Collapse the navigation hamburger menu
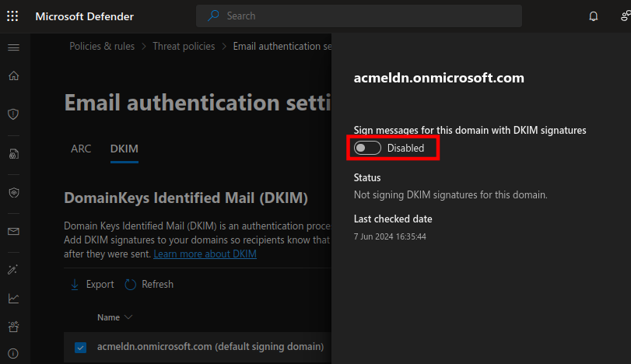This screenshot has height=364, width=631. (x=13, y=47)
